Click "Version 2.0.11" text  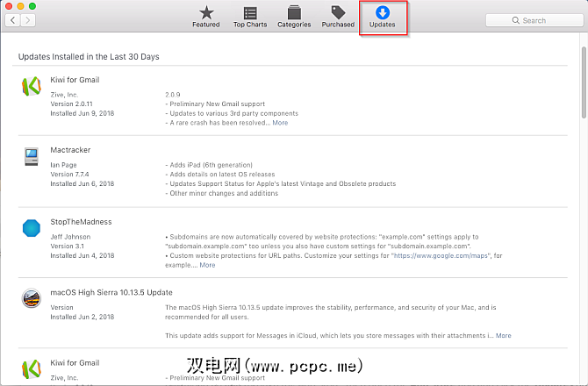coord(71,104)
